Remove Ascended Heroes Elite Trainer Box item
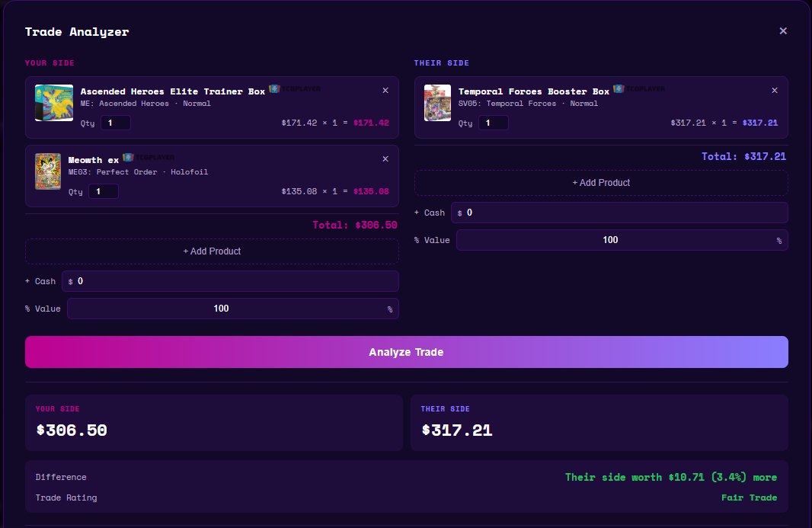This screenshot has width=812, height=528. 385,90
